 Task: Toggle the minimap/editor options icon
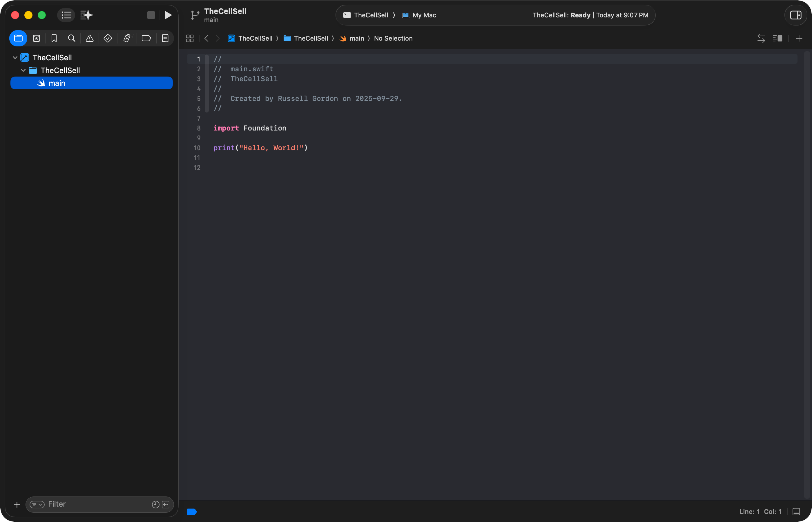click(777, 38)
